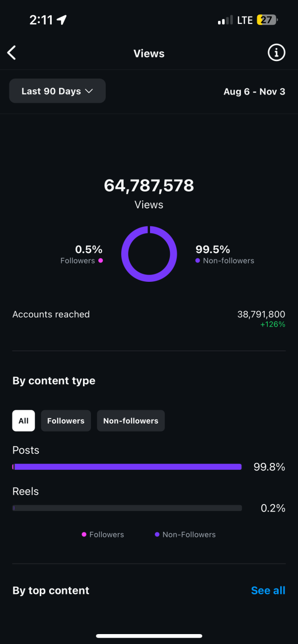Tap the cellular signal bars icon
298x644 pixels.
click(x=225, y=20)
